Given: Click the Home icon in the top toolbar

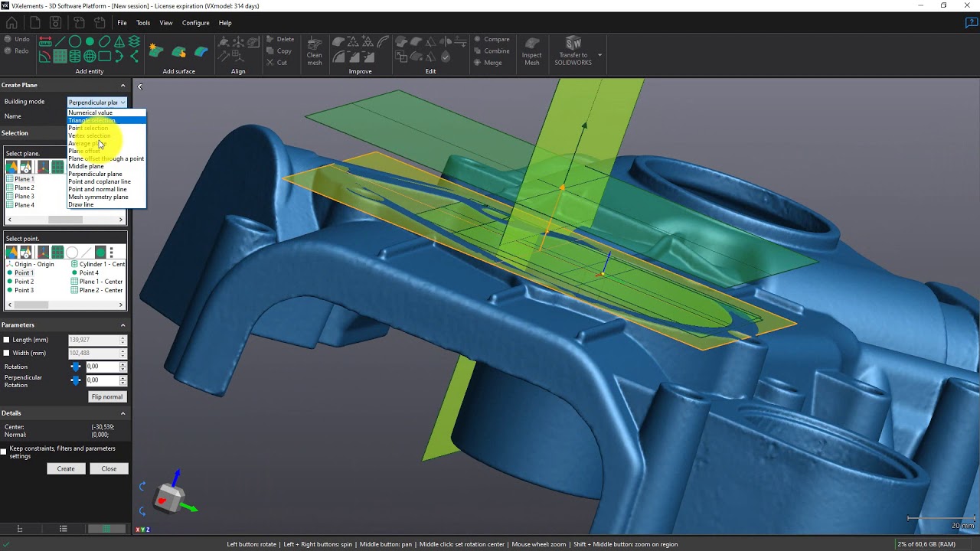Looking at the screenshot, I should (11, 23).
